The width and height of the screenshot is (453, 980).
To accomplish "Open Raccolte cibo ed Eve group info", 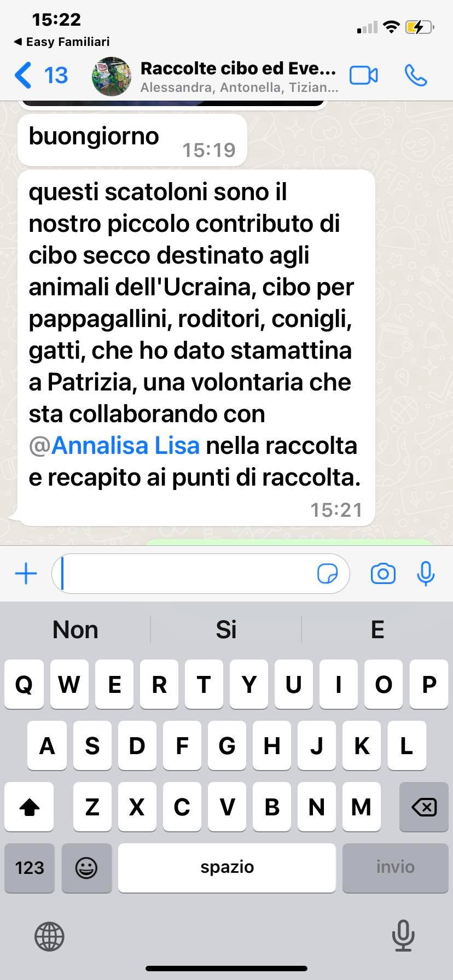I will pyautogui.click(x=239, y=76).
